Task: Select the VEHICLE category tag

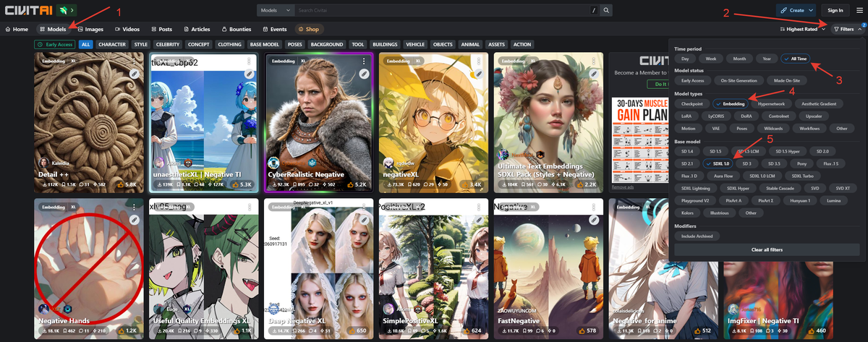Action: tap(415, 44)
